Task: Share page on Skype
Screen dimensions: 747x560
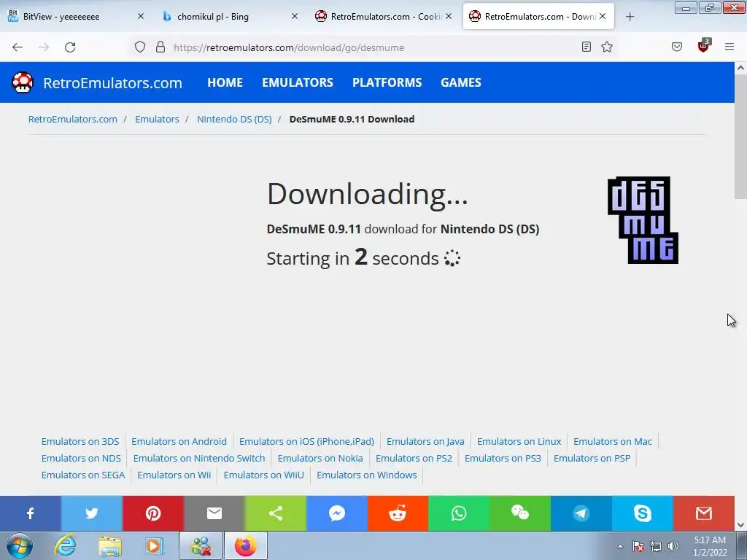Action: pyautogui.click(x=643, y=513)
